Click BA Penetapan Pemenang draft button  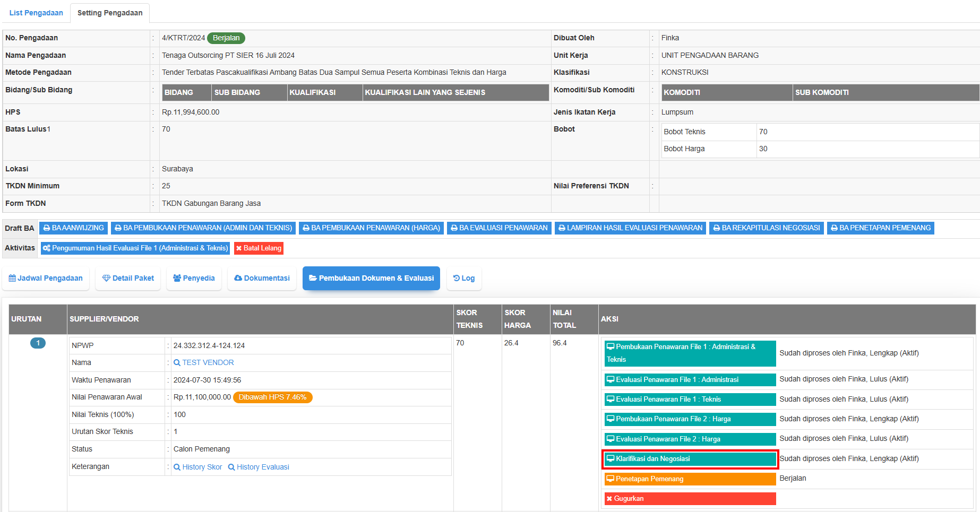880,228
